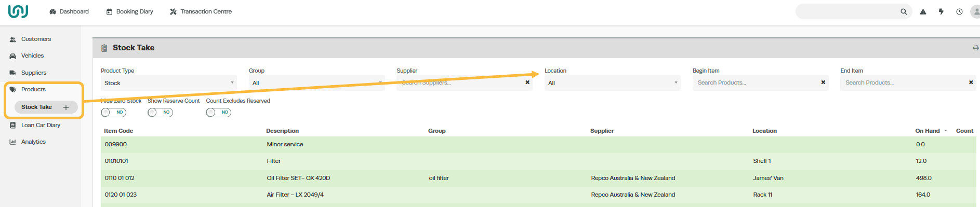Screen dimensions: 980x207
Task: Click the Shelf 1 location cell
Action: (x=762, y=161)
